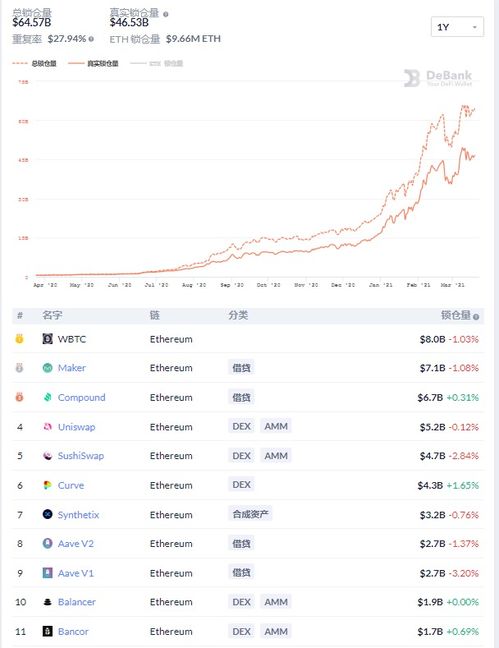Click the Uniswap unicorn logo icon

click(48, 426)
